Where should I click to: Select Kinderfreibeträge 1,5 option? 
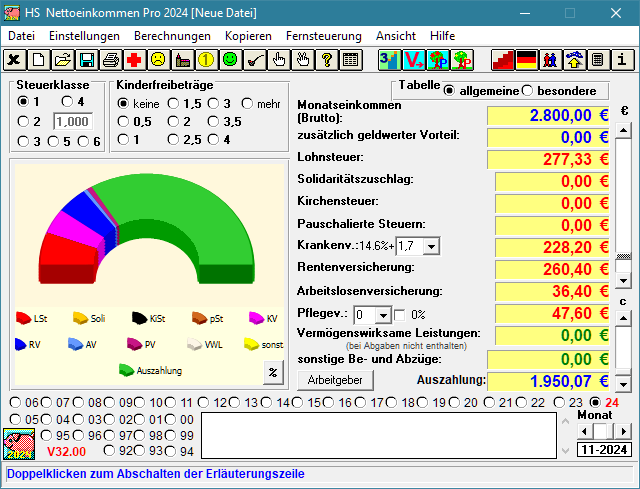174,103
